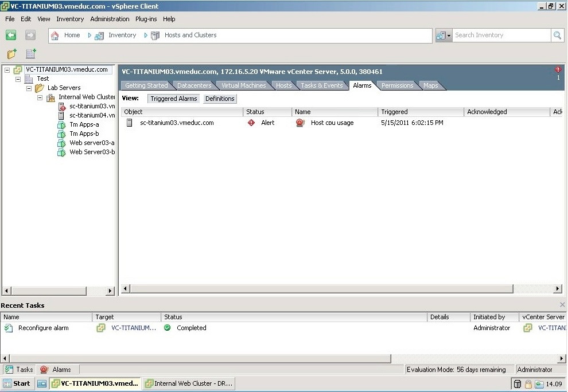The width and height of the screenshot is (568, 392).
Task: Sort alarms by the Status column header
Action: click(x=267, y=112)
